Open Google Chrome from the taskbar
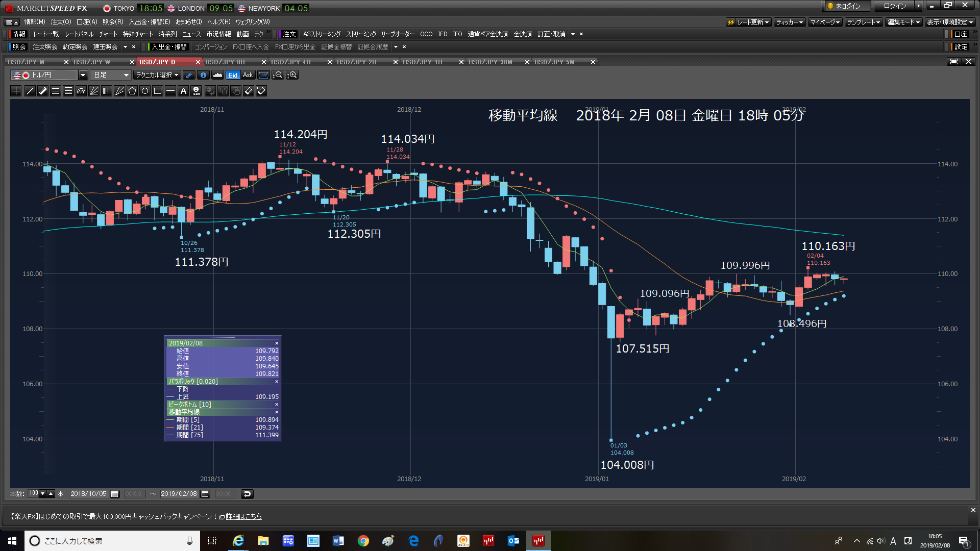 363,541
